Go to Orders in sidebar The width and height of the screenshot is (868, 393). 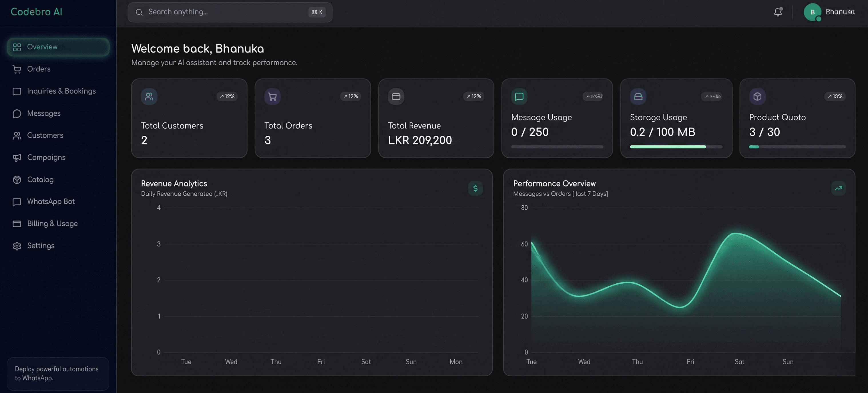click(x=58, y=69)
